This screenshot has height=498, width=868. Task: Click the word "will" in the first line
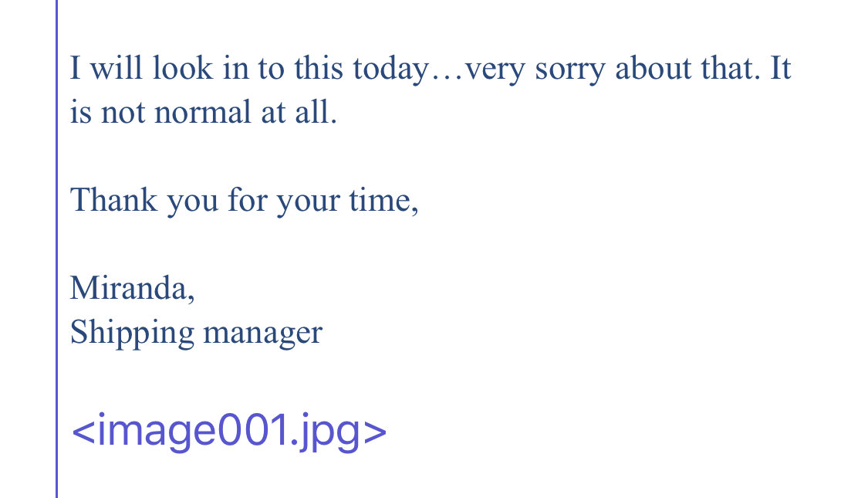click(117, 68)
